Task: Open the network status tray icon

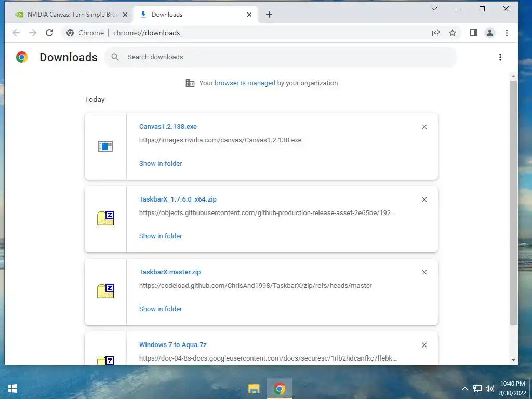Action: point(477,389)
